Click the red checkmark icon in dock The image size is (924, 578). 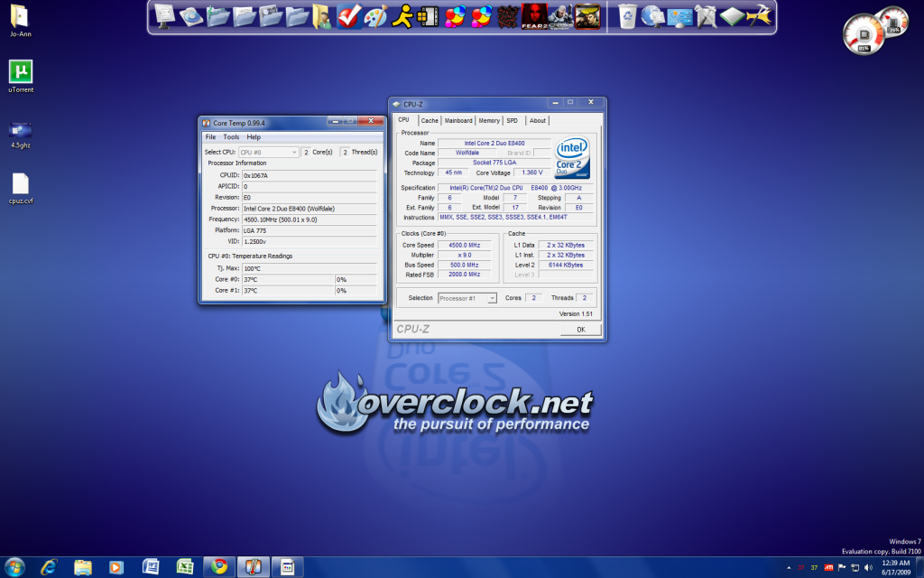point(348,16)
